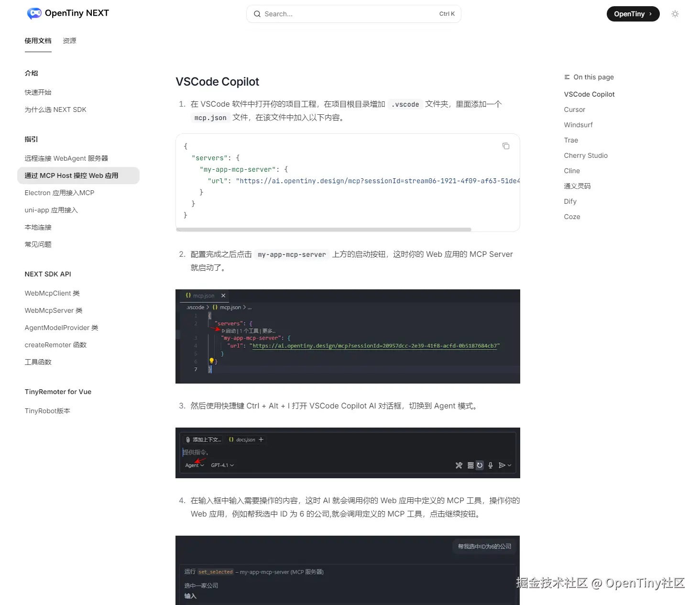Open 快速开始 in the sidebar
This screenshot has height=605, width=700.
coord(38,92)
